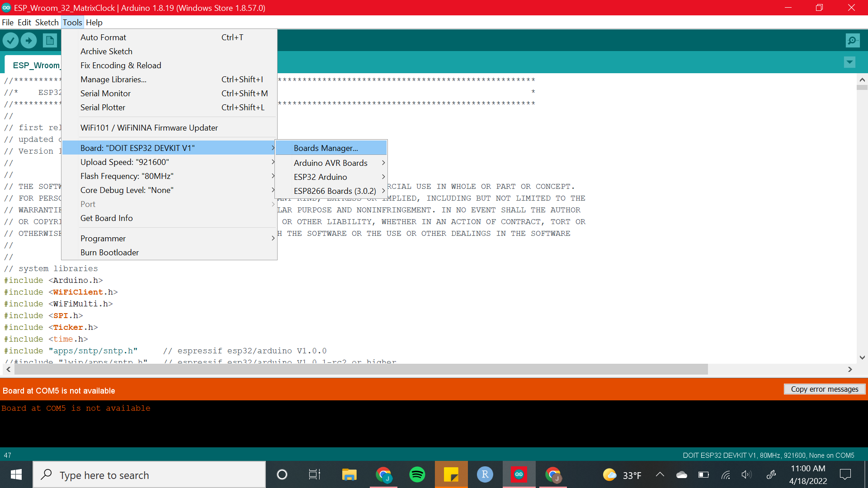Expand the Flash Frequency 80MHz submenu
The width and height of the screenshot is (868, 488).
pos(169,176)
